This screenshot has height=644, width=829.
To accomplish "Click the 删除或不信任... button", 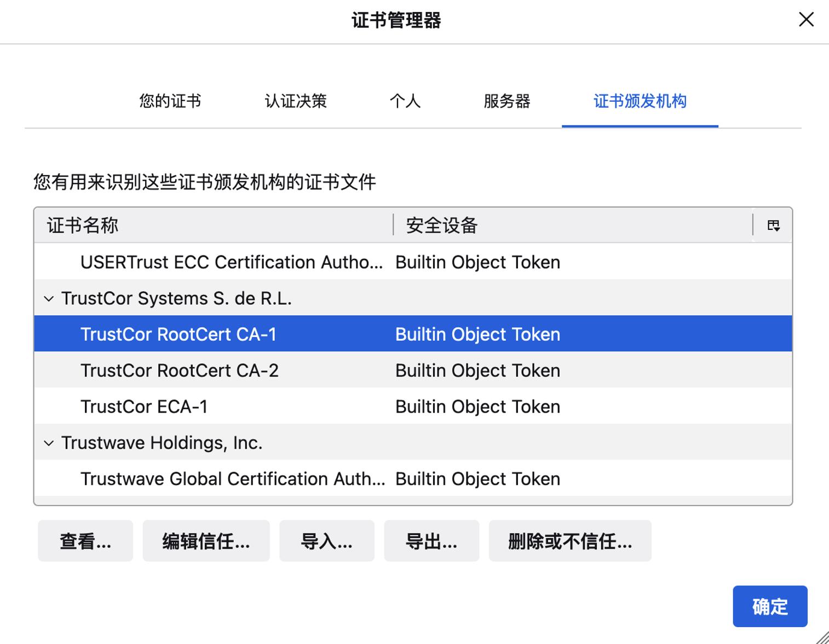I will [x=570, y=541].
